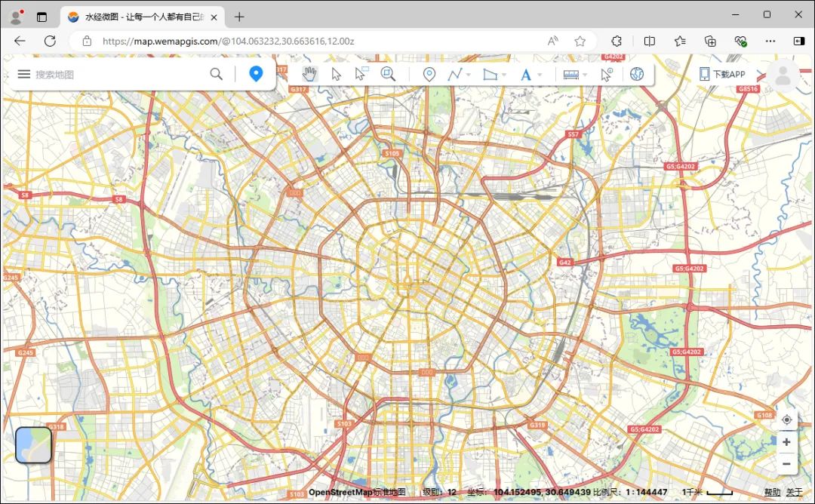This screenshot has width=815, height=504.
Task: Click the 关于 about link
Action: tap(794, 492)
